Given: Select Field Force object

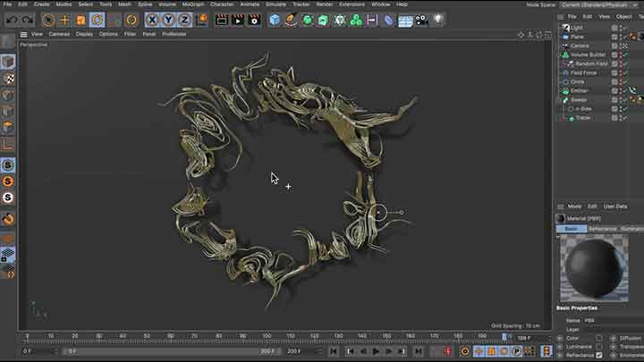Looking at the screenshot, I should (583, 72).
